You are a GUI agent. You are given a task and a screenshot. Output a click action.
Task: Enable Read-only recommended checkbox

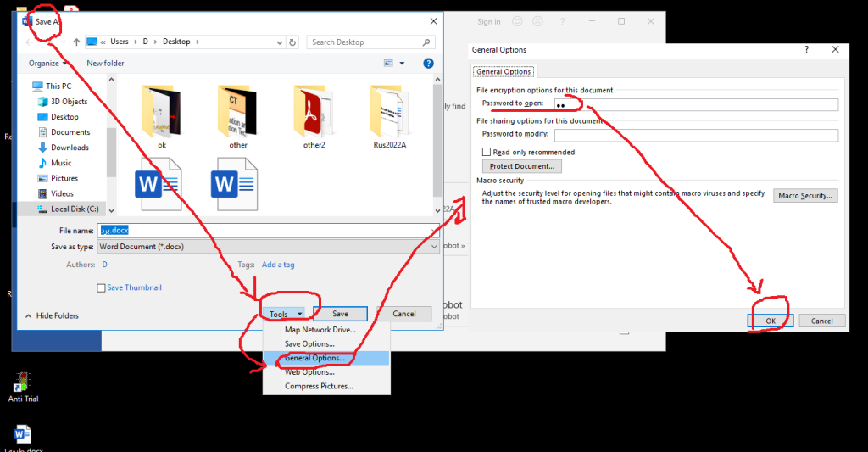487,153
